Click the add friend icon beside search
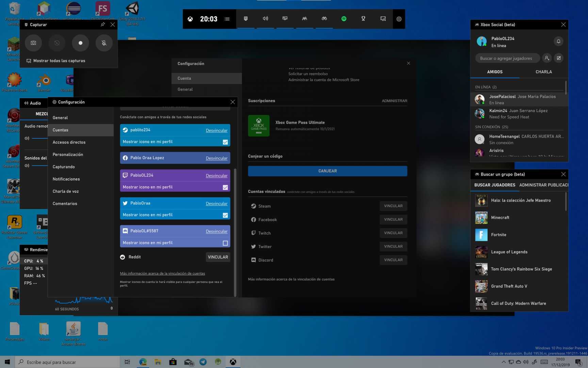This screenshot has height=368, width=588. [x=547, y=58]
